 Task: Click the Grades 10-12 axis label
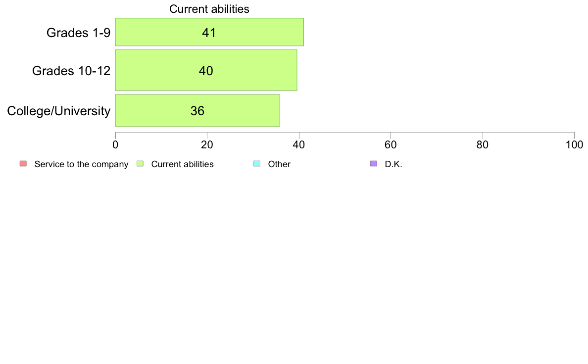(71, 71)
